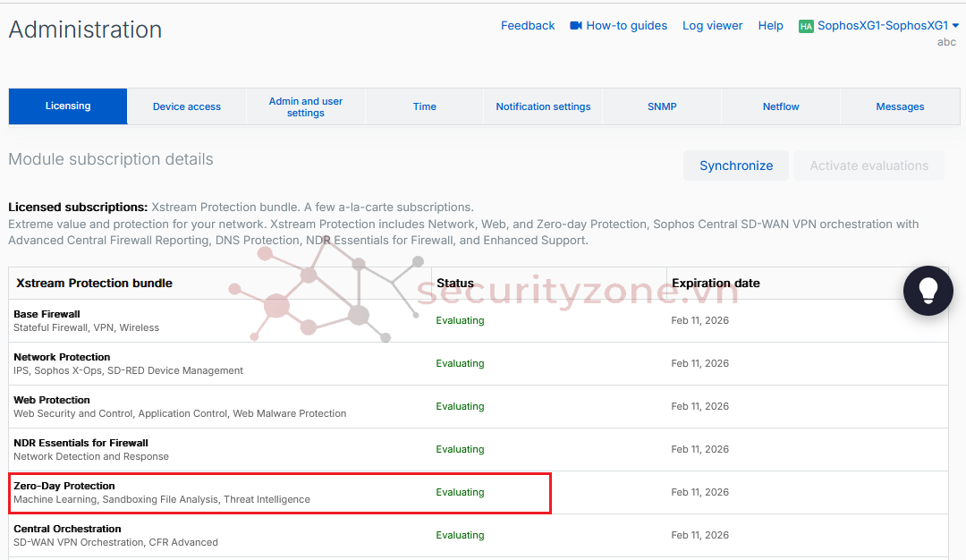The height and width of the screenshot is (560, 966).
Task: Select the Zero-Day Protection subscription row
Action: tap(279, 493)
